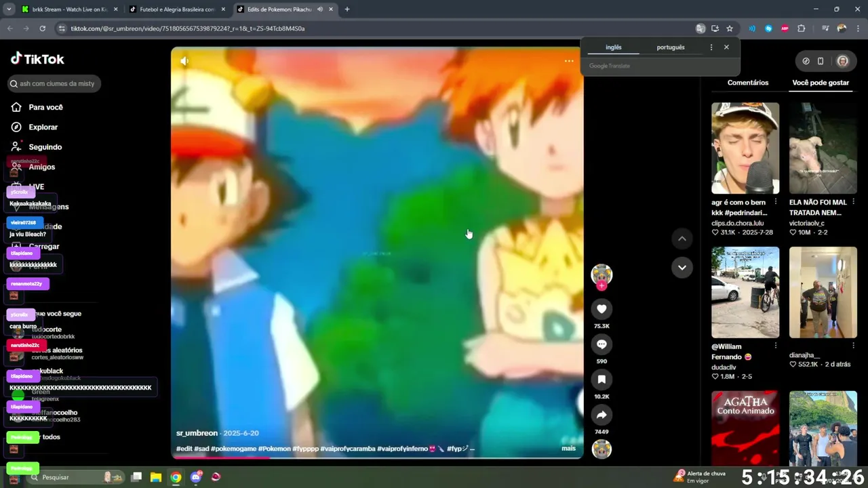Screen dimensions: 868x488
Task: Seek using the red video progress bar
Action: pyautogui.click(x=377, y=457)
